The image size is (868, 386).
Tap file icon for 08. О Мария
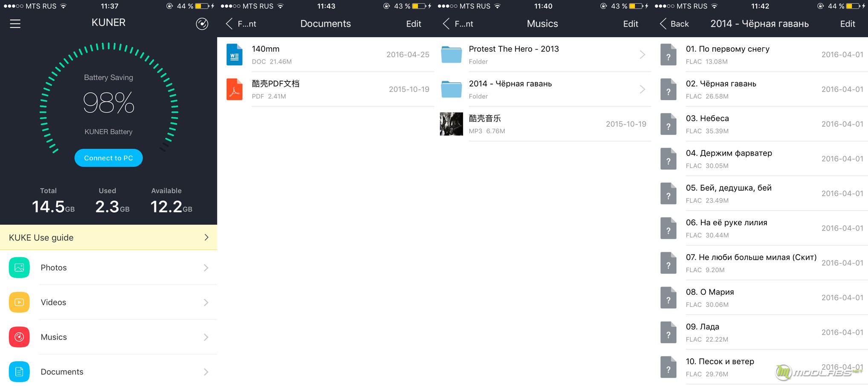(x=668, y=298)
